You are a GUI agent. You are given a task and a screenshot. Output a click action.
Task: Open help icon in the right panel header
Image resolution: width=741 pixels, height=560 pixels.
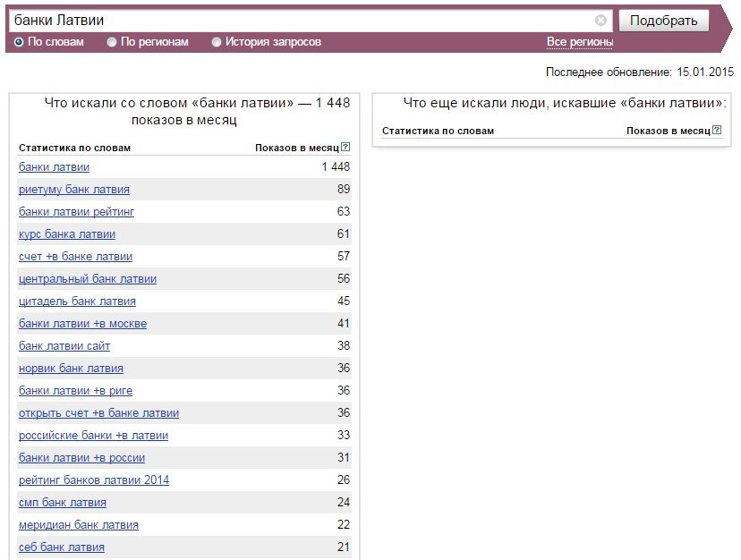click(717, 130)
